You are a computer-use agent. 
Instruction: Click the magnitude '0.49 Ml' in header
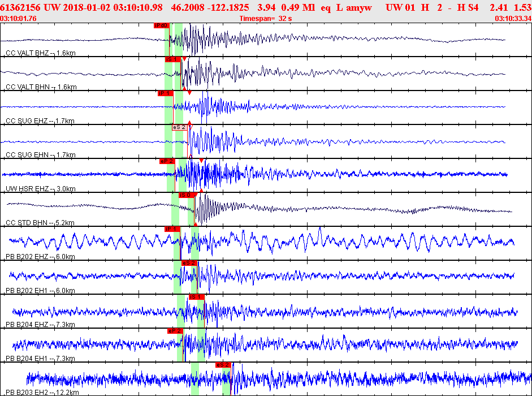click(x=299, y=7)
